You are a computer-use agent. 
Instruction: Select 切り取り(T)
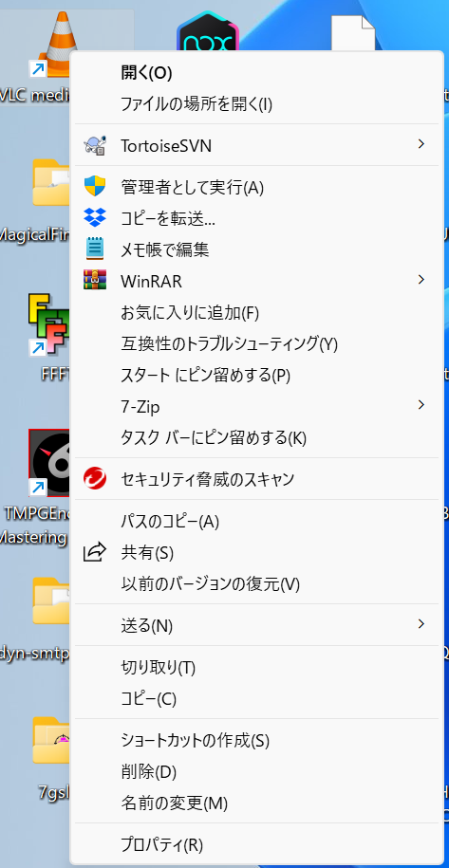[259, 668]
